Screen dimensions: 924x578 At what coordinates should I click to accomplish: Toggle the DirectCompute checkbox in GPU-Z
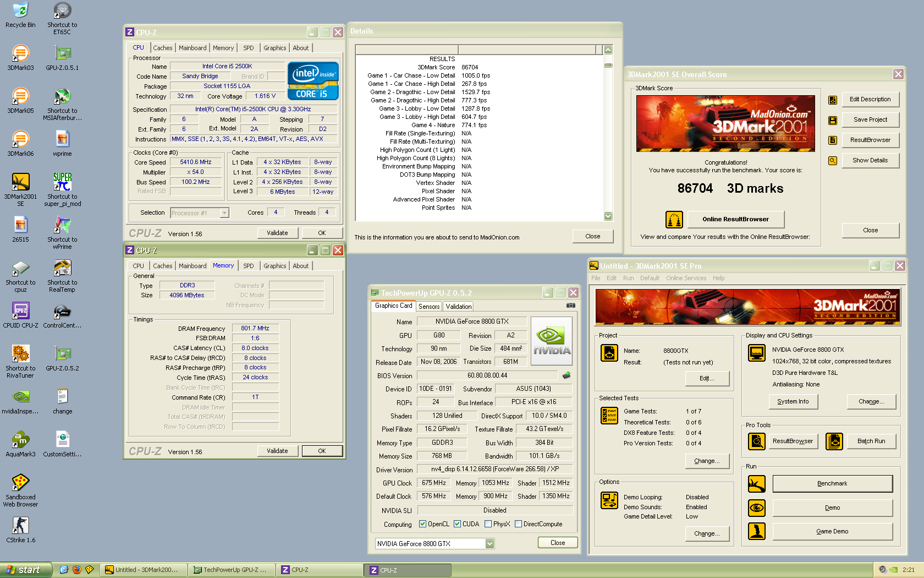click(518, 524)
